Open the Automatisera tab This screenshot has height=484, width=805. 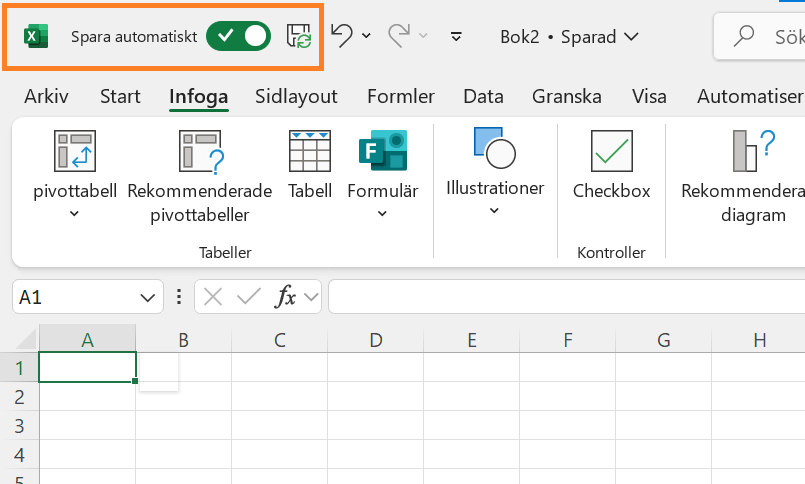[751, 96]
